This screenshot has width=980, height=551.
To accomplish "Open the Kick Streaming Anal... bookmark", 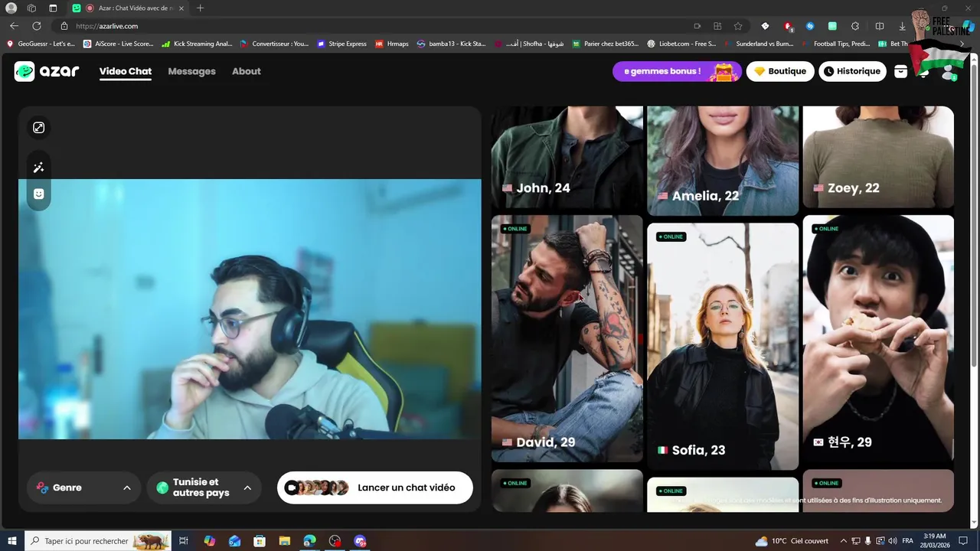I will pyautogui.click(x=197, y=44).
